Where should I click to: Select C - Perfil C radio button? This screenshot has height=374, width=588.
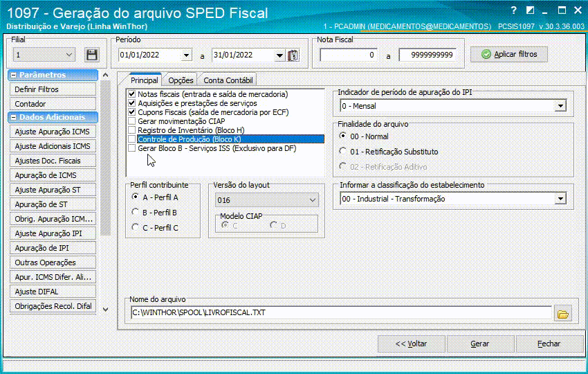[136, 227]
